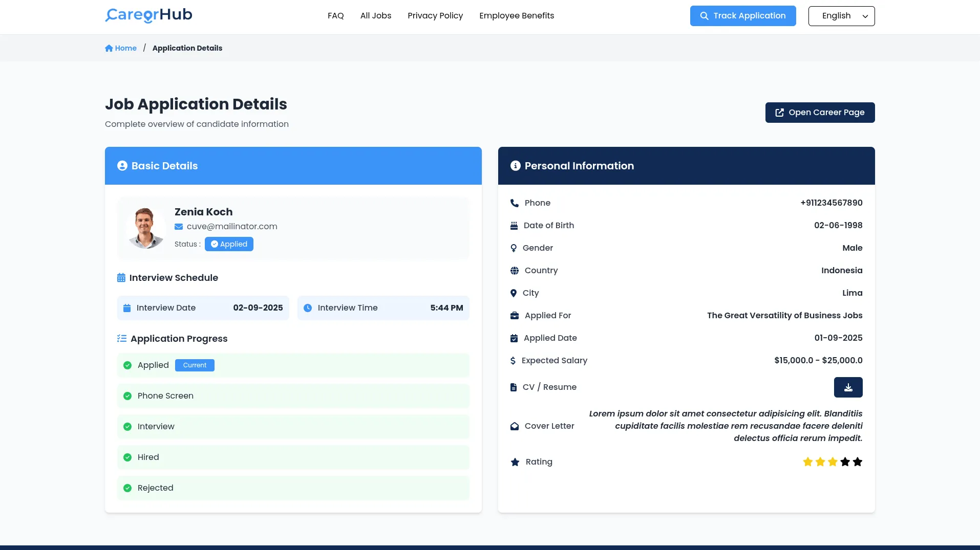This screenshot has width=980, height=550.
Task: Click the Interview progress step row
Action: [293, 427]
